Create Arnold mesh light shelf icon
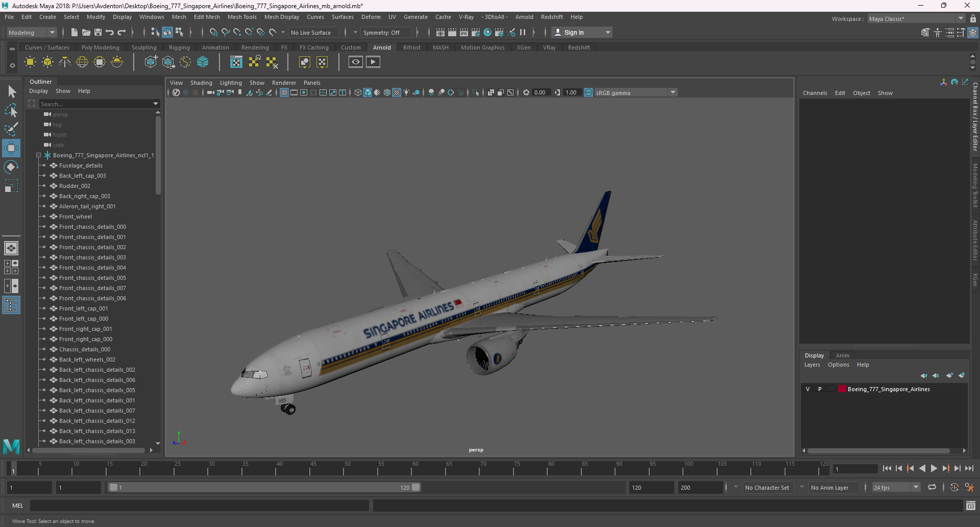This screenshot has height=527, width=980. click(47, 62)
